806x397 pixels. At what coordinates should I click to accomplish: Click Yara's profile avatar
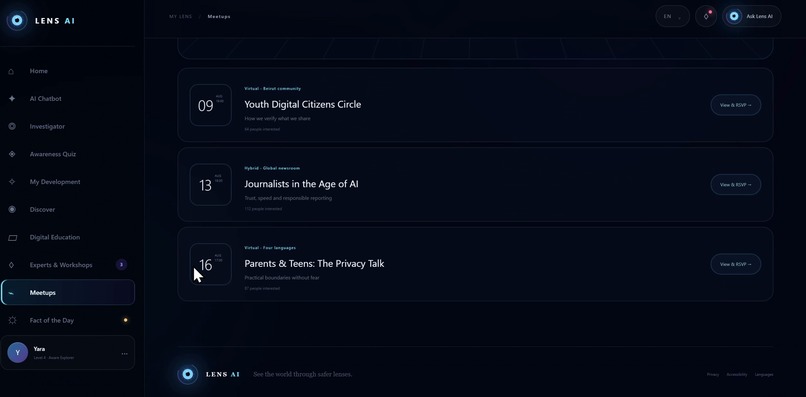point(17,353)
